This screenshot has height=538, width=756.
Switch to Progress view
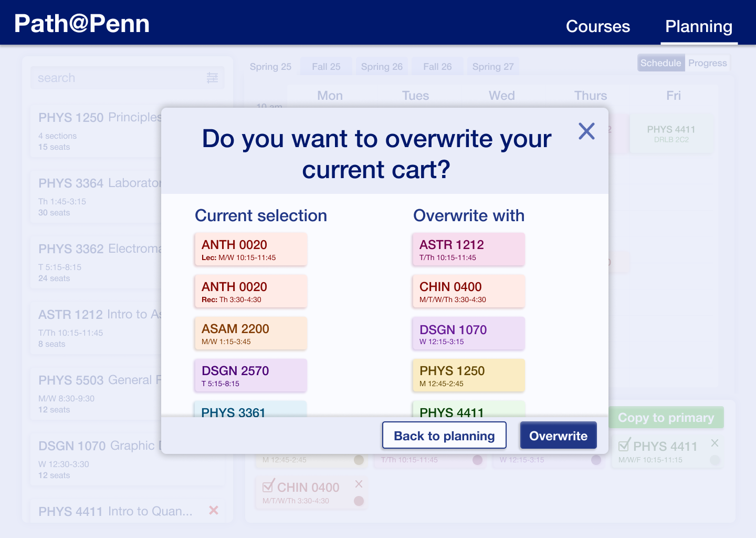[707, 63]
